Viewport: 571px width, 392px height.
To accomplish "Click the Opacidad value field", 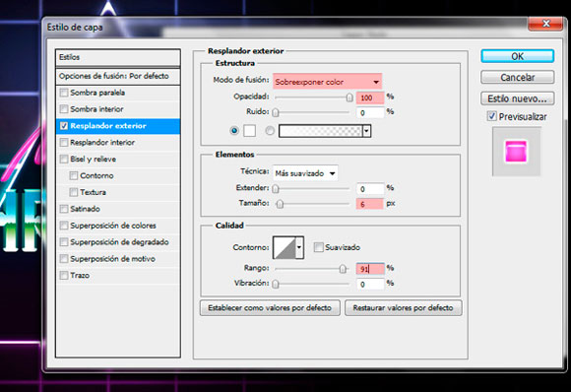I will click(x=370, y=98).
